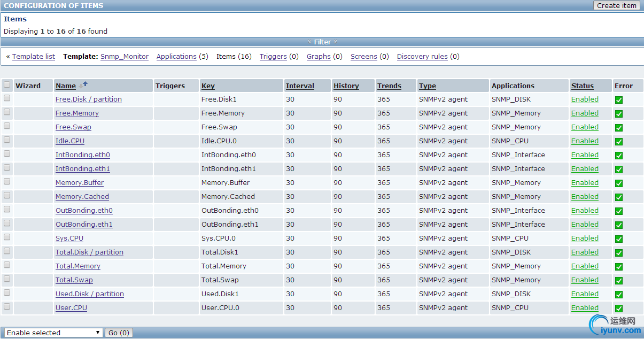The height and width of the screenshot is (339, 644).
Task: Click the green check icon for Sys.CPU row
Action: coord(619,238)
